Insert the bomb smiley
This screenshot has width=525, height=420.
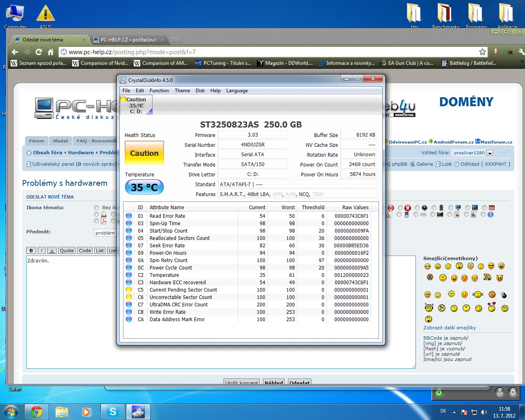tap(504, 295)
